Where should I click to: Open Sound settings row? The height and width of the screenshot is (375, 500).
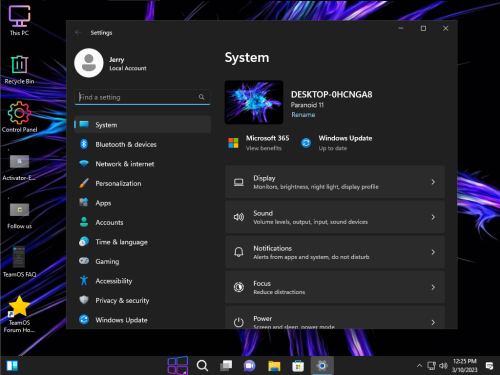(x=335, y=217)
